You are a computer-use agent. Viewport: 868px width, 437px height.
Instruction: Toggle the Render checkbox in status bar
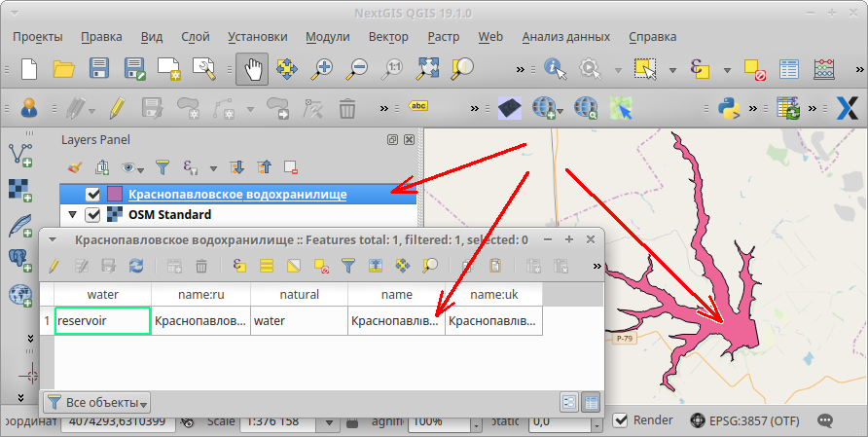(621, 420)
